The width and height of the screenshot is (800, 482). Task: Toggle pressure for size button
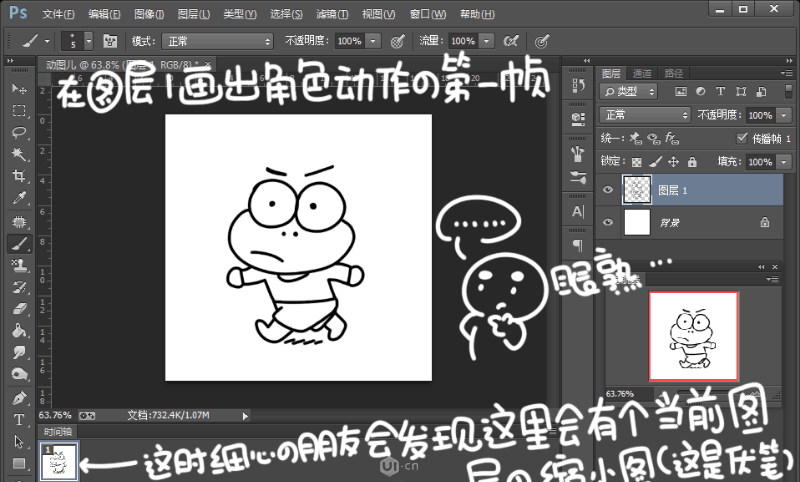[541, 41]
